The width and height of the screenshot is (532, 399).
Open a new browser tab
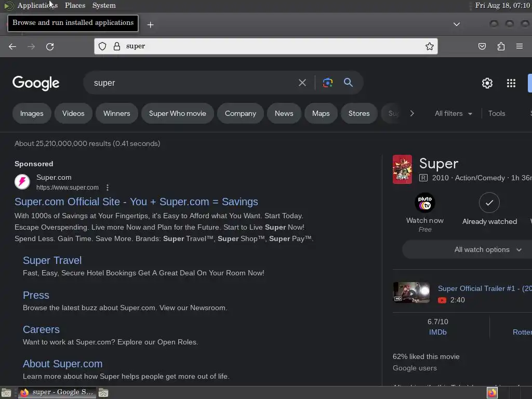point(150,25)
